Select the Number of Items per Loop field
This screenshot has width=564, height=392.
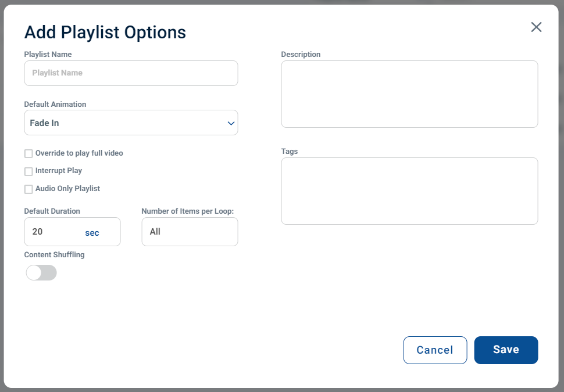tap(190, 232)
